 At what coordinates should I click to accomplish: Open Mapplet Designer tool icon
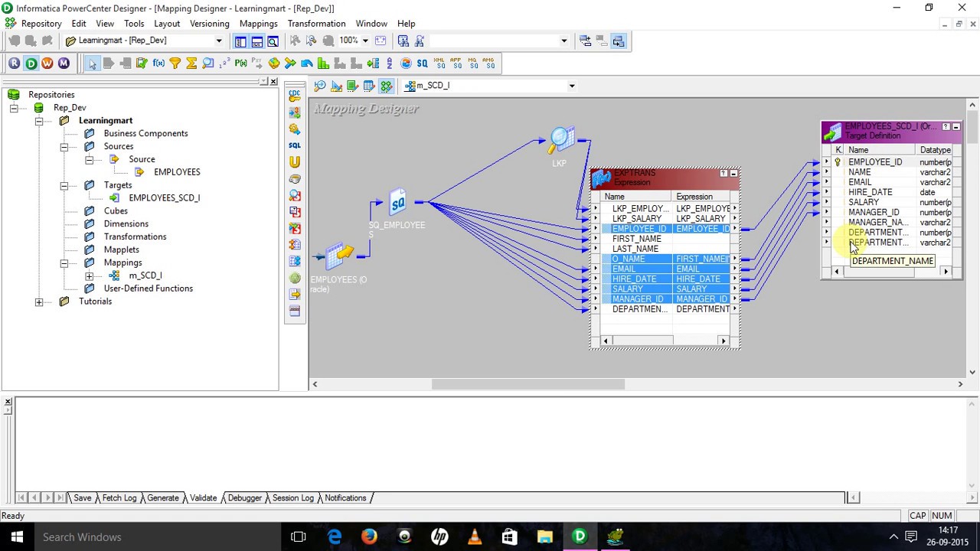pyautogui.click(x=369, y=86)
